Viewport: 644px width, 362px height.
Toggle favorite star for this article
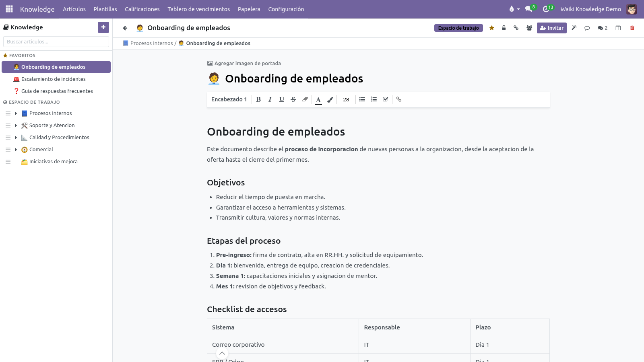tap(491, 28)
